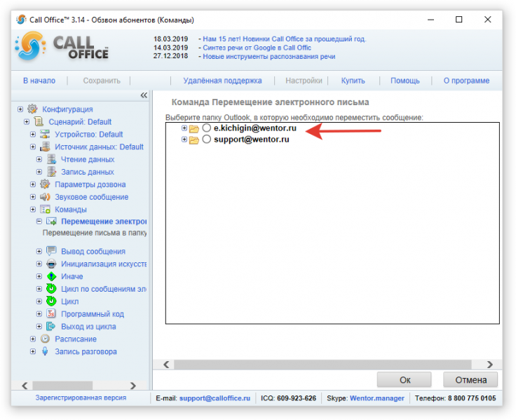Open Синтез речи от Google news link
The image size is (516, 420).
coord(257,48)
